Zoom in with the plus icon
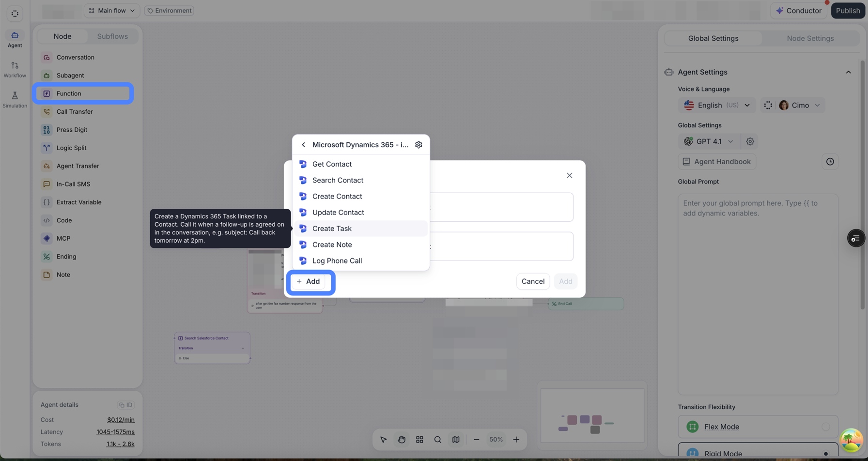868x461 pixels. (x=516, y=440)
